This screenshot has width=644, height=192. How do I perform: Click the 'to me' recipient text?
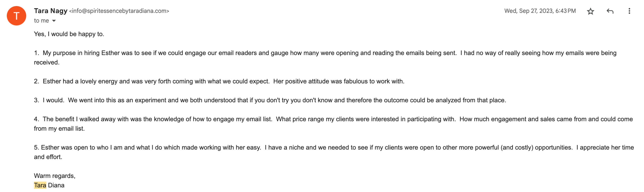[41, 21]
